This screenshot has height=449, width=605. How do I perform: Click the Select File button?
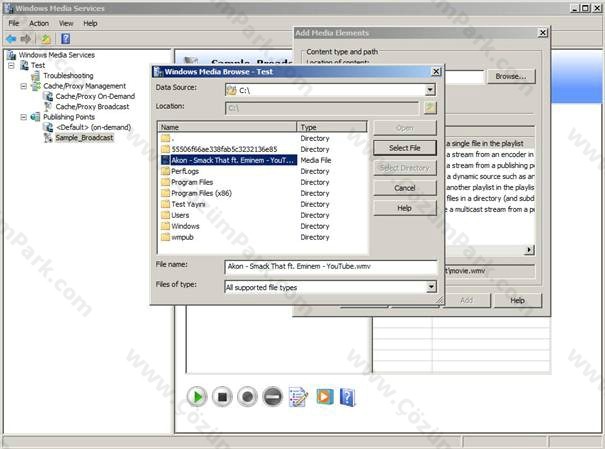click(405, 148)
